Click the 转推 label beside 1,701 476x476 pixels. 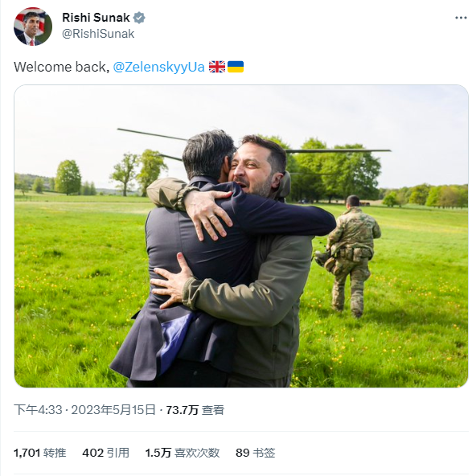click(55, 453)
